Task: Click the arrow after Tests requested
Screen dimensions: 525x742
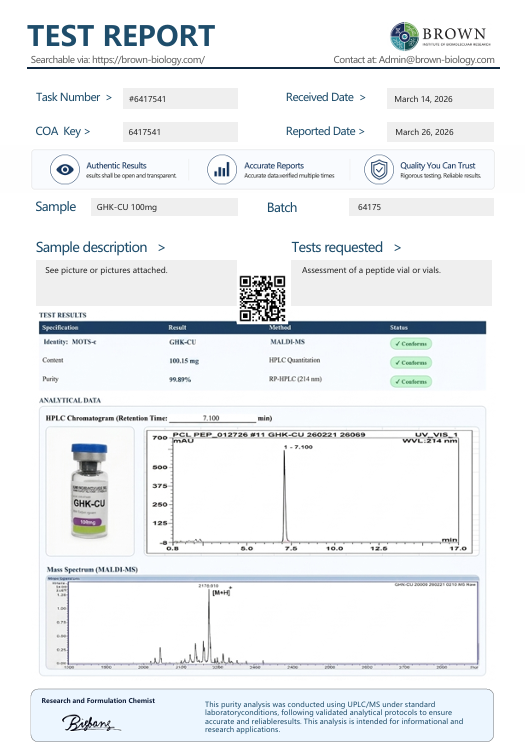Action: pos(397,247)
